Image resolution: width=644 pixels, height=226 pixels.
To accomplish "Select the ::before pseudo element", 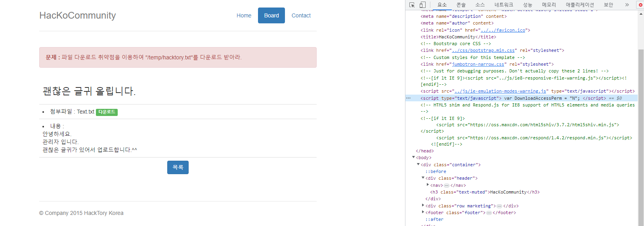I will coord(436,171).
